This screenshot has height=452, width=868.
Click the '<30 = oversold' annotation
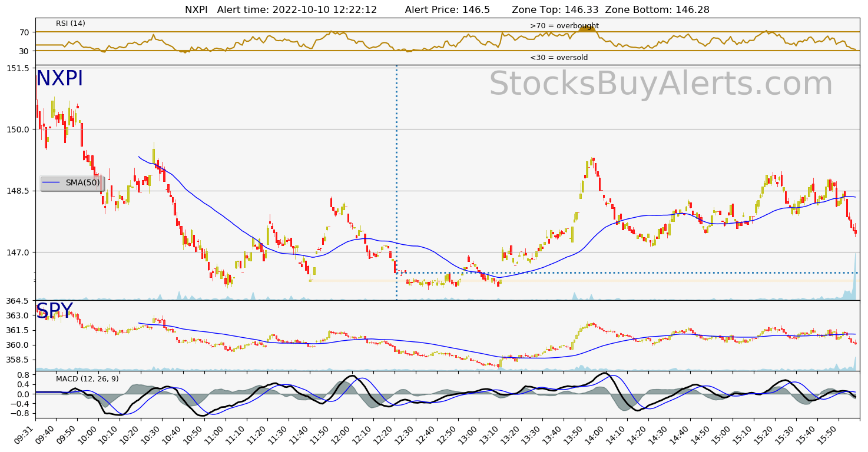[x=559, y=58]
